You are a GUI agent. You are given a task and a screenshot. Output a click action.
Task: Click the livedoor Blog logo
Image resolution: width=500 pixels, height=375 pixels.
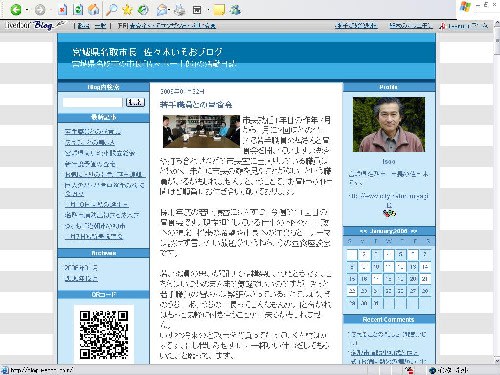[x=33, y=25]
